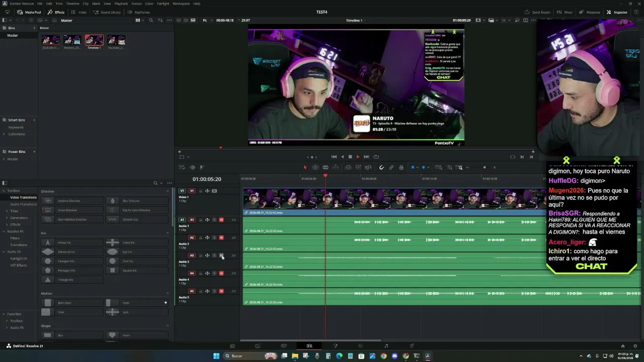Mute the Audio 1 track

click(221, 220)
